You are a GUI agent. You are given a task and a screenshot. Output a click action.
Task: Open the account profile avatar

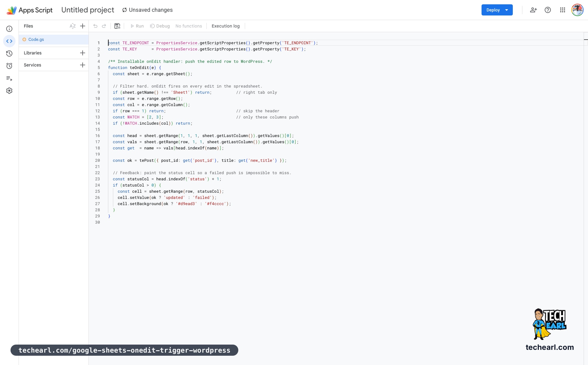click(x=577, y=10)
